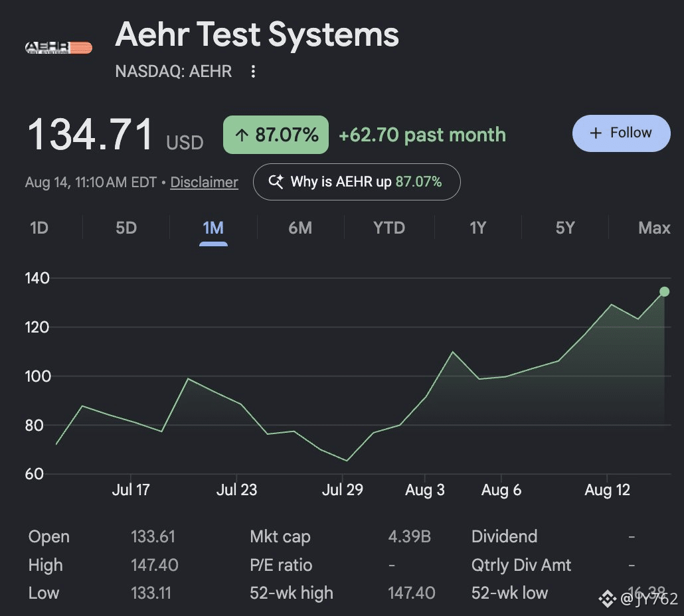This screenshot has width=684, height=616.
Task: Click the 'P/E ratio' label
Action: [x=281, y=566]
